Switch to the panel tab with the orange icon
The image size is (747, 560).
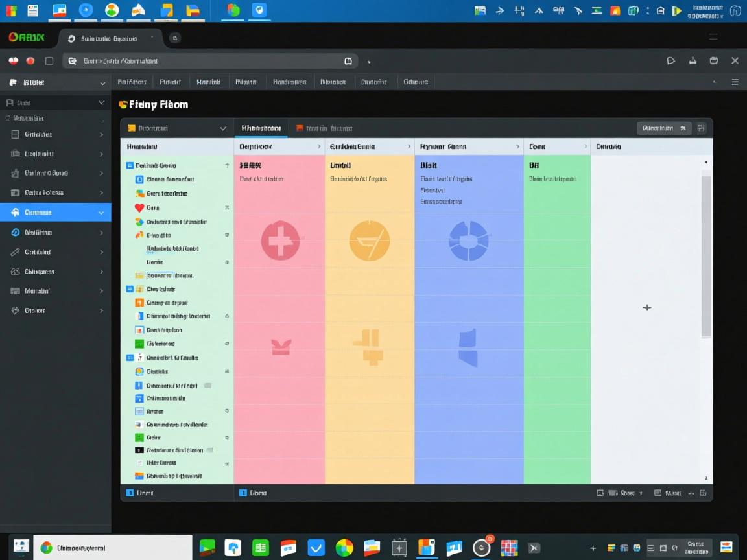[x=324, y=128]
